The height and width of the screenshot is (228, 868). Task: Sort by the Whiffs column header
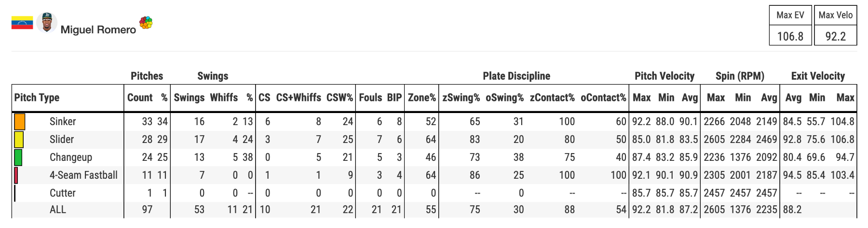[224, 98]
